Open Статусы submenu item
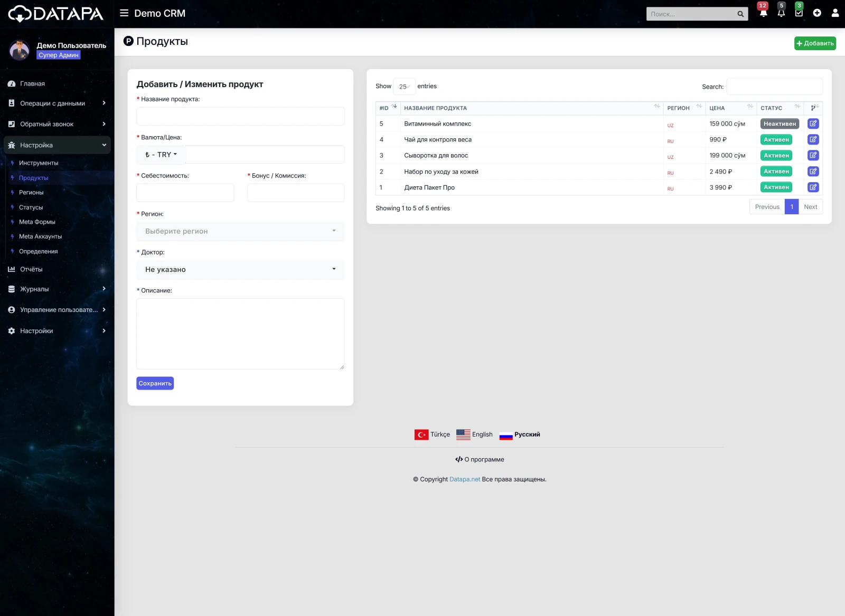845x616 pixels. click(x=31, y=207)
